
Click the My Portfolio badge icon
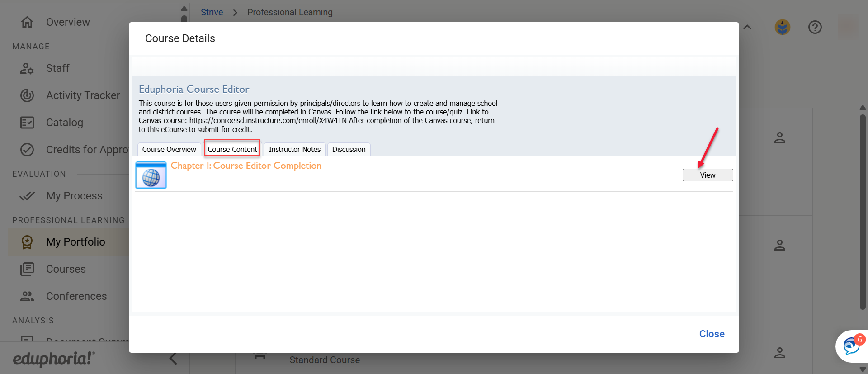click(27, 242)
